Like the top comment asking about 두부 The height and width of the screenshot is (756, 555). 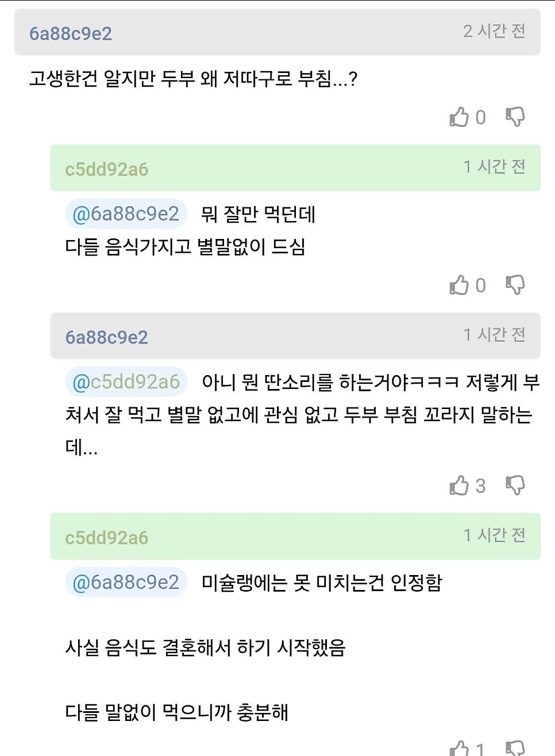459,117
